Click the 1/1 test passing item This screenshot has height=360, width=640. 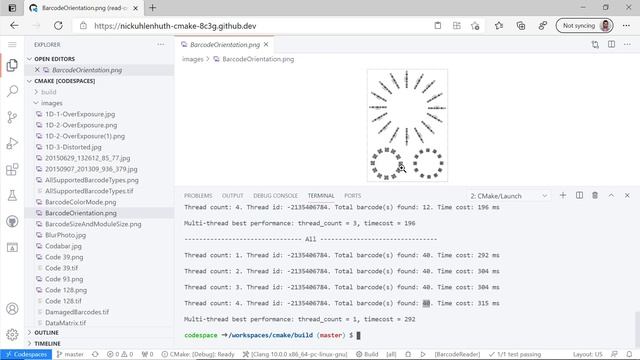(x=515, y=354)
